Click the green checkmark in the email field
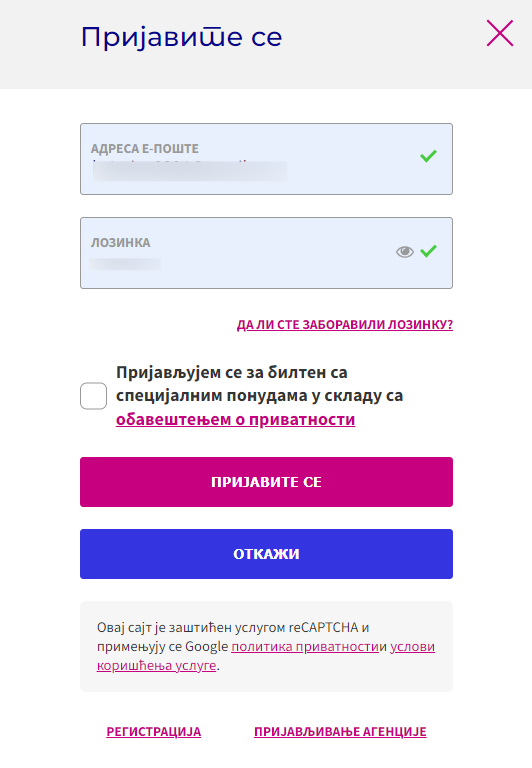 pyautogui.click(x=428, y=156)
